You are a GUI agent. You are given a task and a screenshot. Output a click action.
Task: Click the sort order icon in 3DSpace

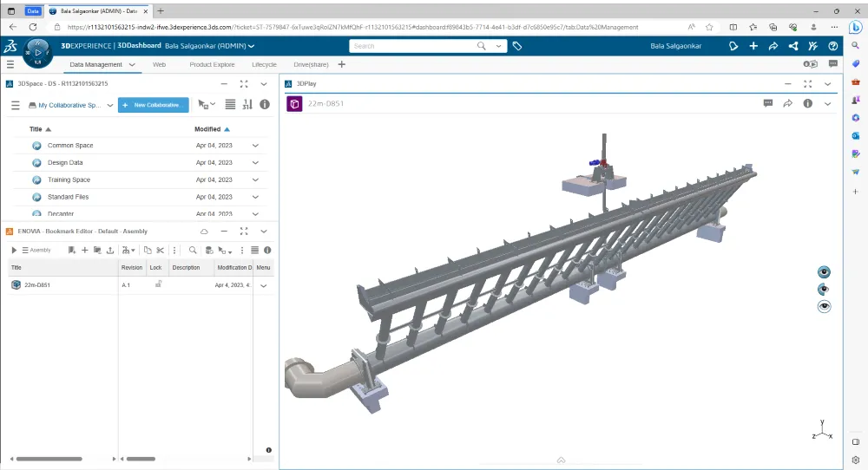(247, 105)
